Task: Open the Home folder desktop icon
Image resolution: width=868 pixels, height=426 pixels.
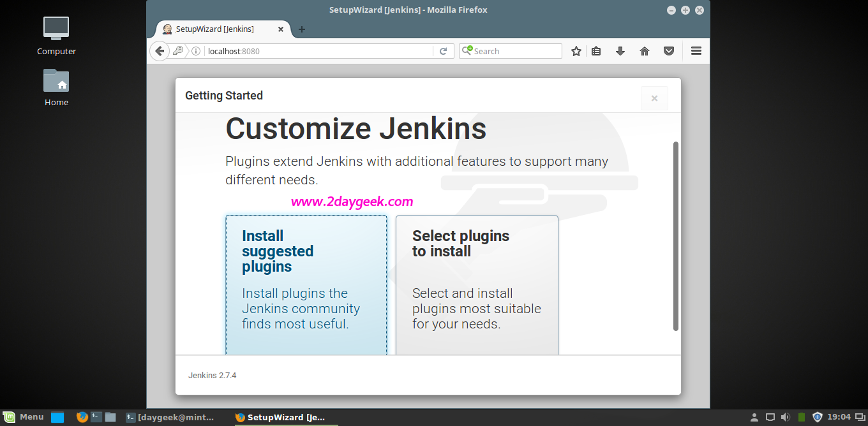Action: click(x=56, y=87)
